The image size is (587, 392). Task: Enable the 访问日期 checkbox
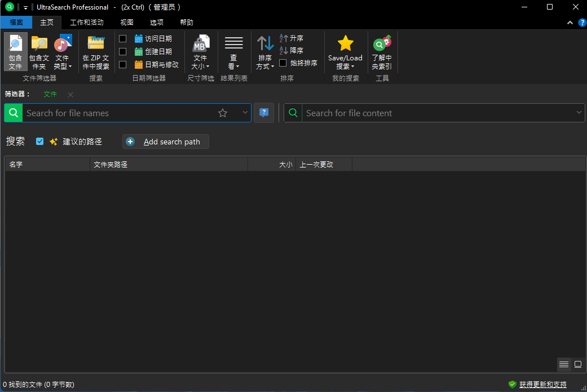point(122,39)
